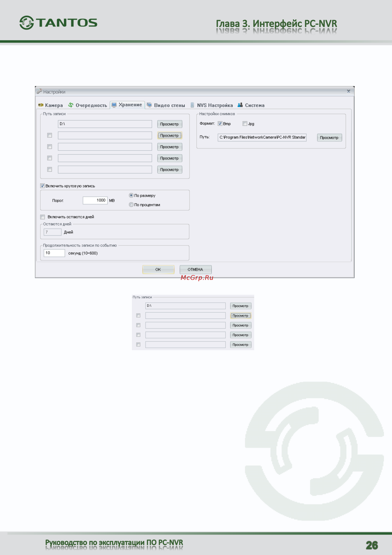Screen dimensions: 392x555
Task: Check first checkbox in lower enlarged panel
Action: (x=138, y=316)
